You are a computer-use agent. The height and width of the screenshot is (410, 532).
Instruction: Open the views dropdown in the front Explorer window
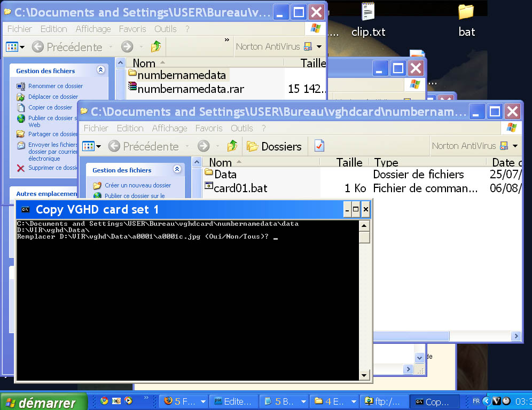[x=91, y=146]
